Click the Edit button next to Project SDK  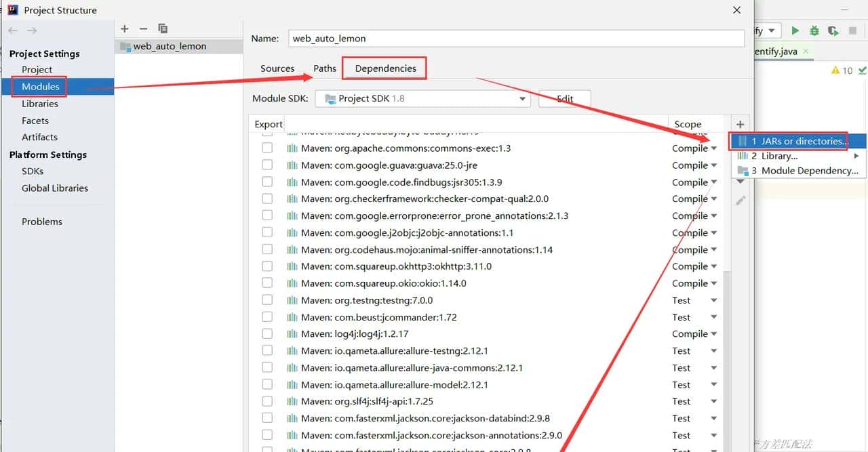(x=564, y=98)
